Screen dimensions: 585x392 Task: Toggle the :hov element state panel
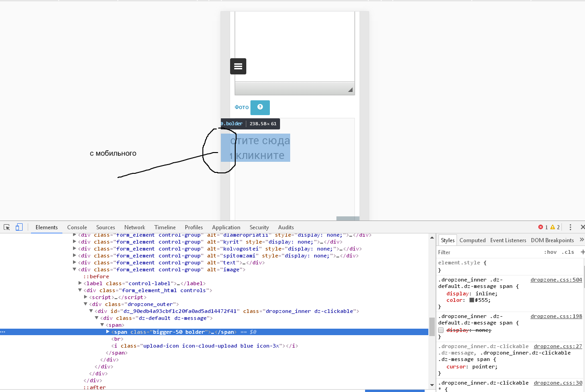(550, 252)
